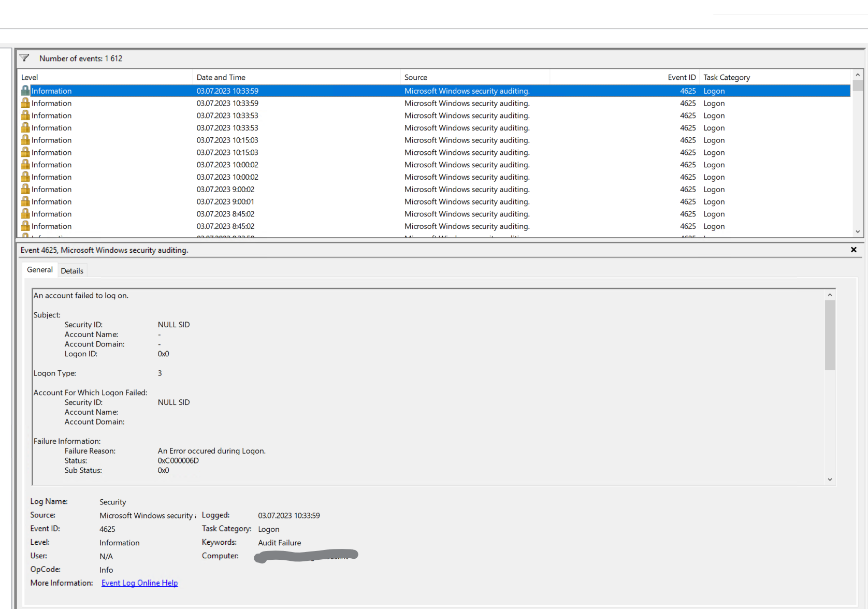This screenshot has height=609, width=868.
Task: Sort events by Event ID
Action: coord(682,77)
